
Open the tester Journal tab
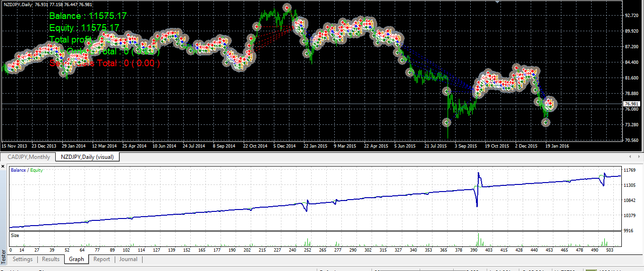coord(128,259)
